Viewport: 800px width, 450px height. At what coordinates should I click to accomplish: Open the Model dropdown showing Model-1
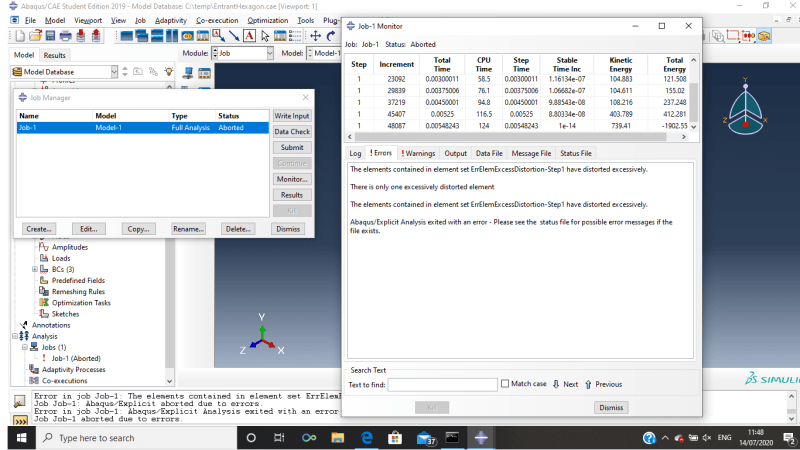324,53
